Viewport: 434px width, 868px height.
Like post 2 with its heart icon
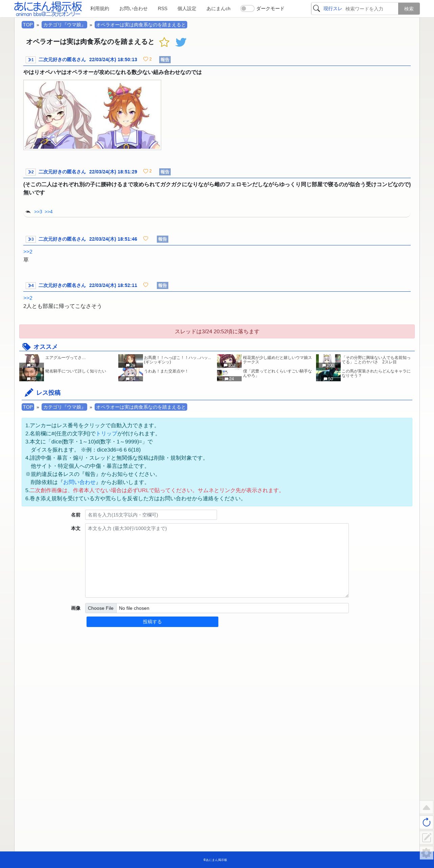click(146, 171)
